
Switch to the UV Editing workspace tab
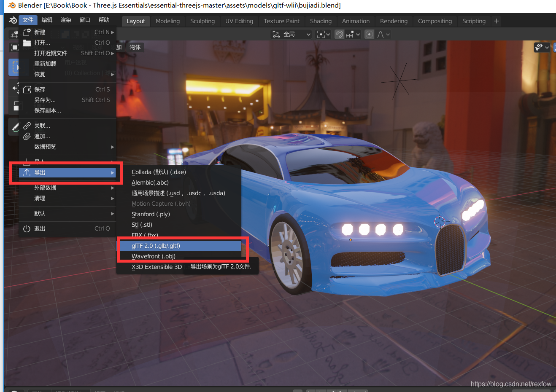click(239, 21)
